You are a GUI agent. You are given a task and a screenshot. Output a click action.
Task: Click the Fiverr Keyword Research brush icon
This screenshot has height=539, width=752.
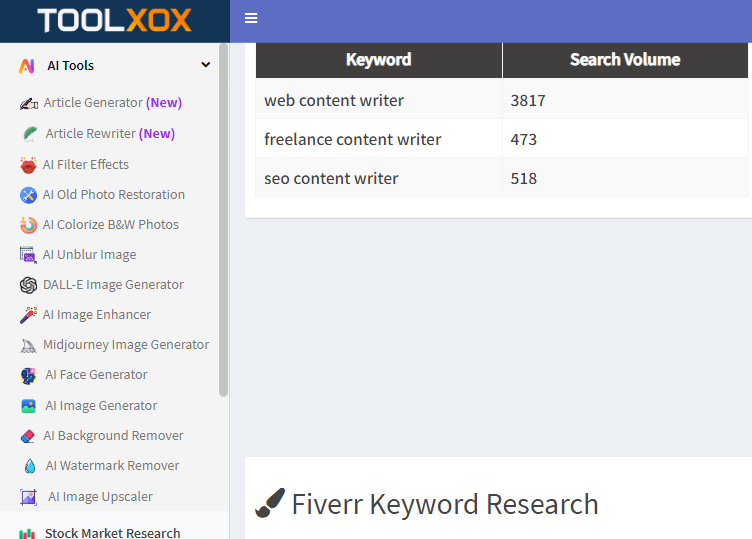coord(270,504)
